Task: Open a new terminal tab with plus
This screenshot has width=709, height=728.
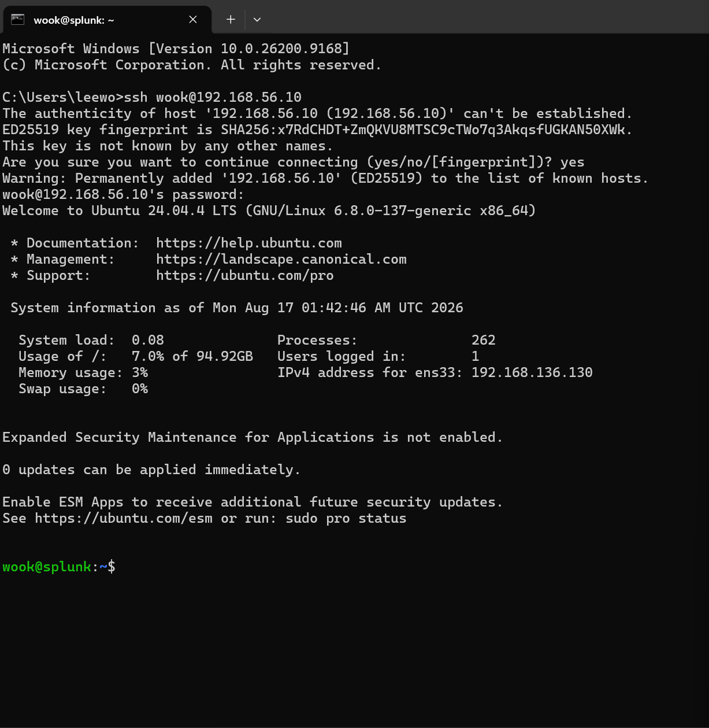Action: 231,20
